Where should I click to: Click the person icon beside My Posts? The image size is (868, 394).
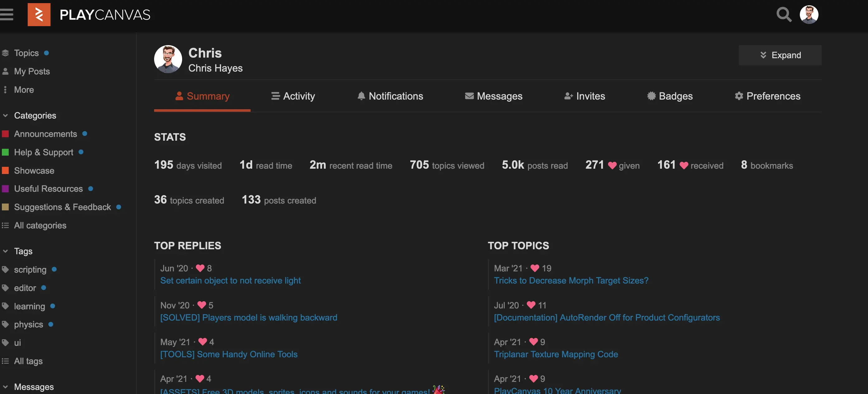(5, 71)
